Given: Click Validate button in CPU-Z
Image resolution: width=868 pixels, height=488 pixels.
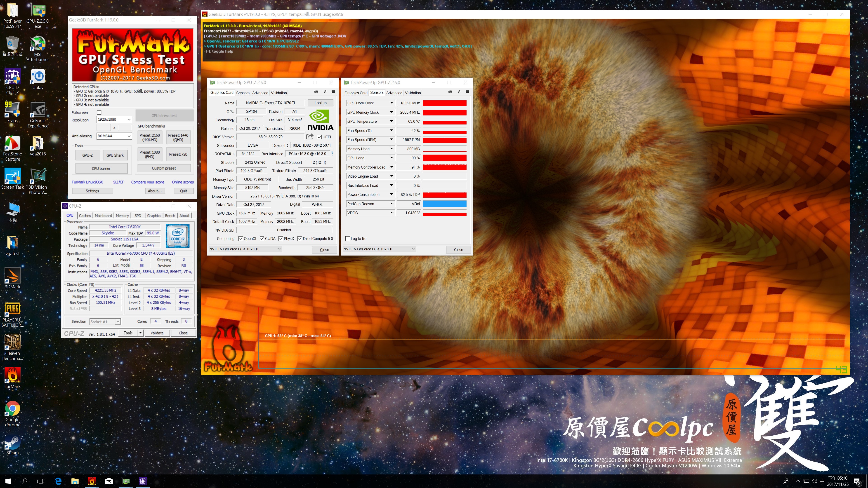Looking at the screenshot, I should (x=157, y=333).
